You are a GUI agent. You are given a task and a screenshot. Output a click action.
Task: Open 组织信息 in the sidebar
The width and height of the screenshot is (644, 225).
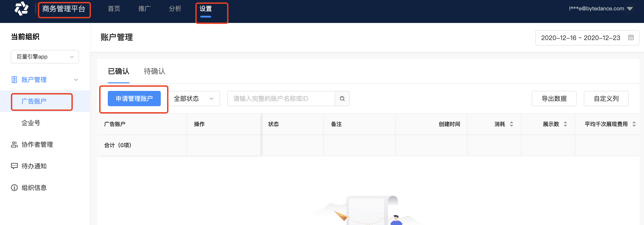(34, 188)
